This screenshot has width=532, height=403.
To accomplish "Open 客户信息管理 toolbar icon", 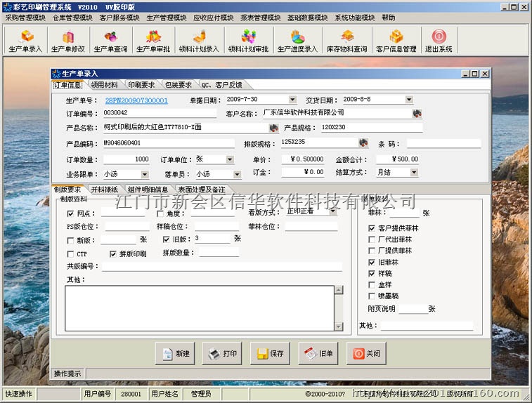I will (x=396, y=41).
